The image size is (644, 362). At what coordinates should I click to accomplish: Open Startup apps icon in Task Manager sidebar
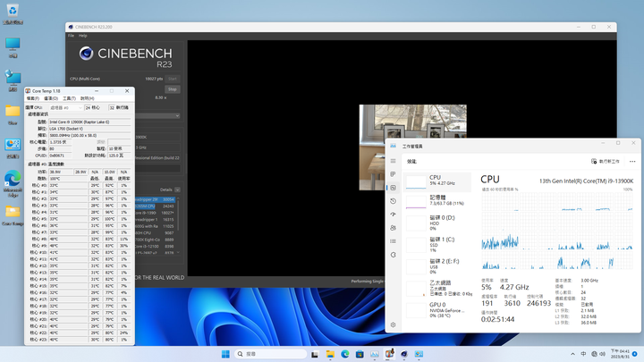393,215
